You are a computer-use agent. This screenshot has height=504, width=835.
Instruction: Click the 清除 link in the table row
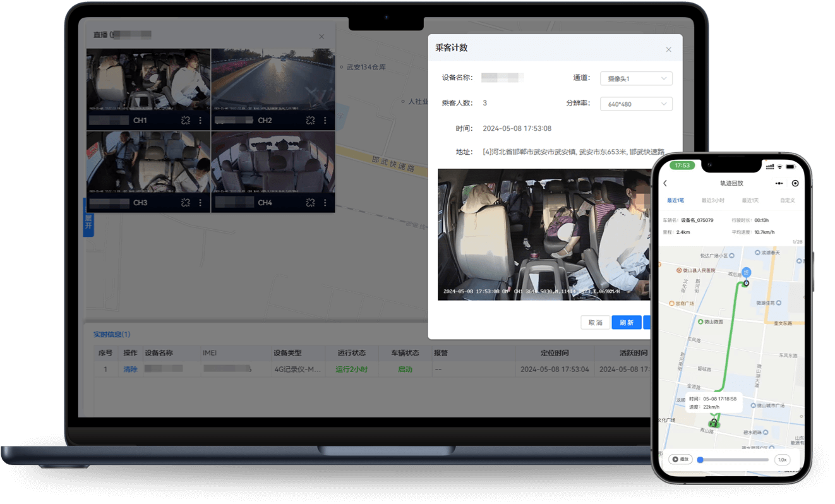click(130, 369)
